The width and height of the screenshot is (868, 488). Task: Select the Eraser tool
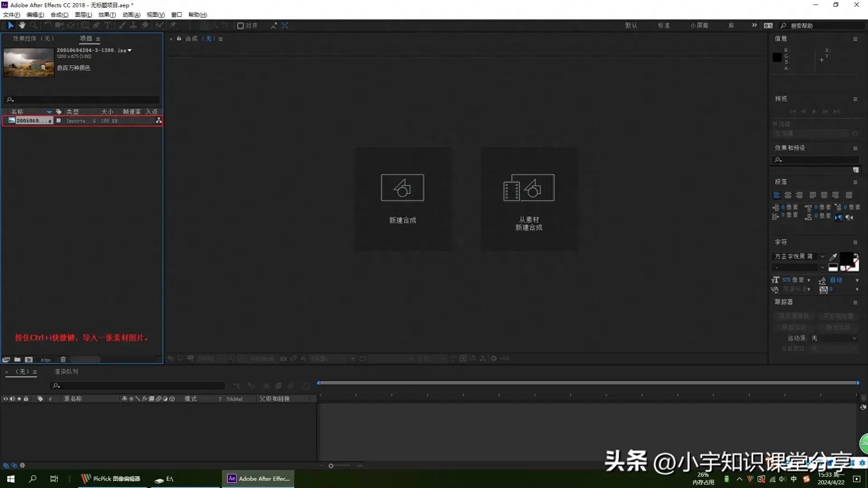click(x=145, y=25)
